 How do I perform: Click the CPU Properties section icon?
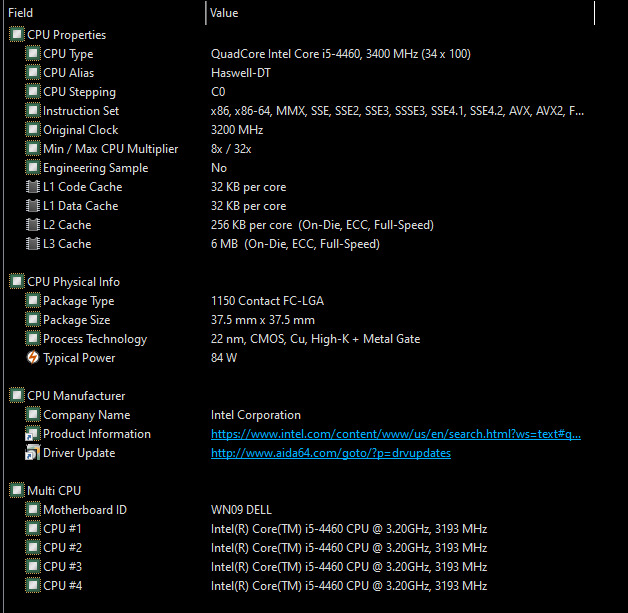coord(16,35)
